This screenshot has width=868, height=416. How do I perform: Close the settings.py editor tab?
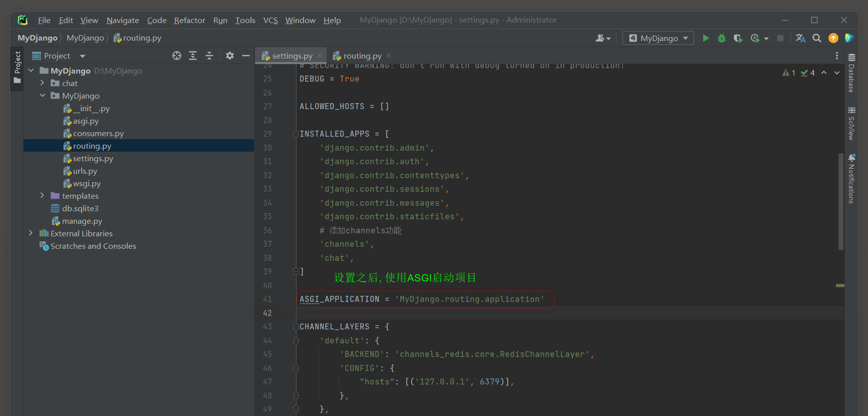click(320, 56)
